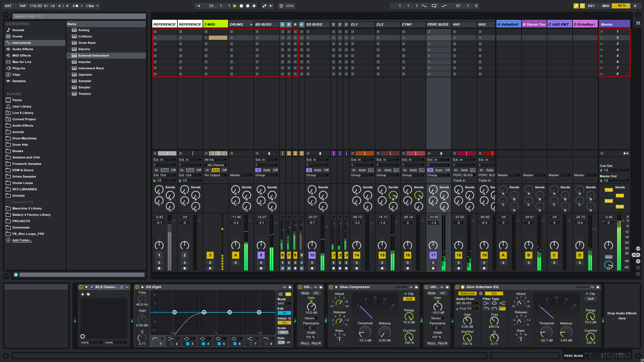Click Back to Arrangement button on Master

(x=626, y=153)
